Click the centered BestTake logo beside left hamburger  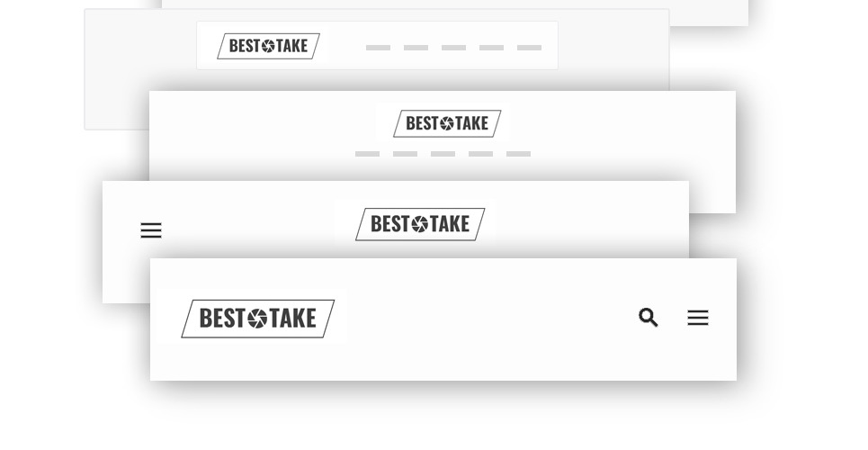tap(420, 224)
